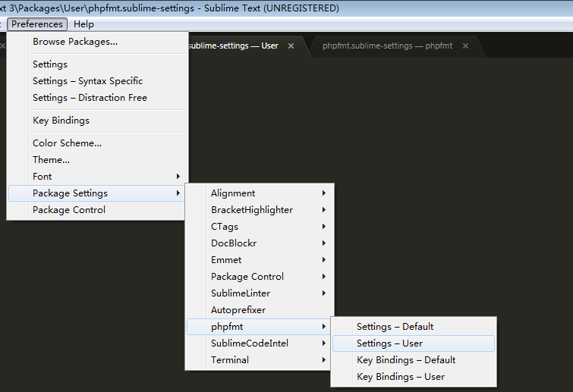Image resolution: width=573 pixels, height=392 pixels.
Task: Click the Preferences menu in menu bar
Action: pyautogui.click(x=37, y=24)
